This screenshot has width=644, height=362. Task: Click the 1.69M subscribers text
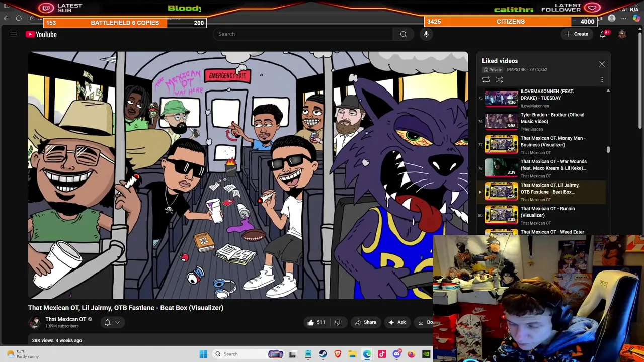pos(62,326)
